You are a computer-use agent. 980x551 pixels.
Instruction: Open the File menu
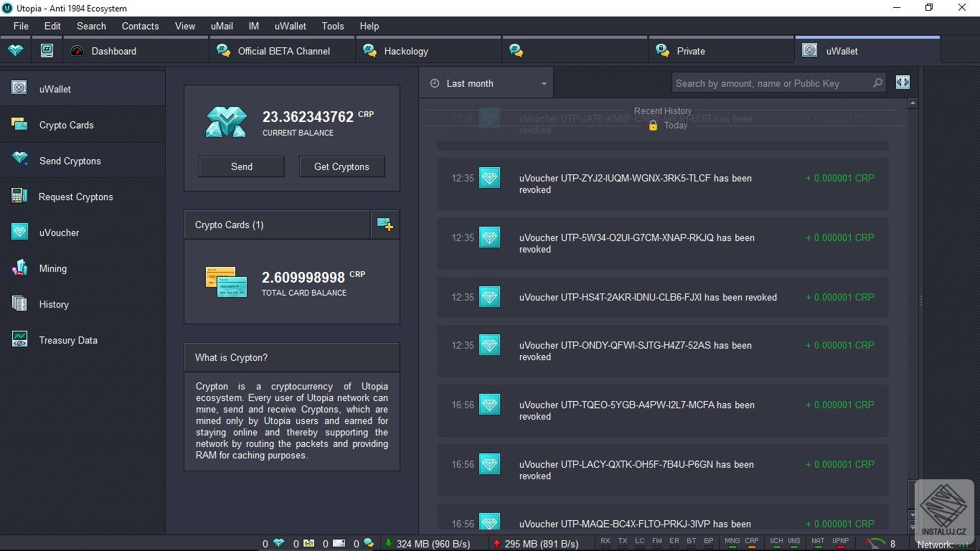21,26
